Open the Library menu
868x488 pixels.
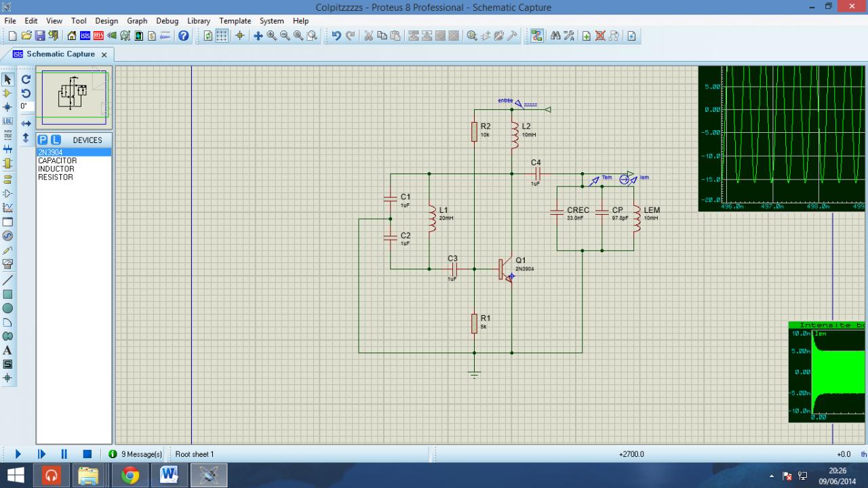(199, 21)
